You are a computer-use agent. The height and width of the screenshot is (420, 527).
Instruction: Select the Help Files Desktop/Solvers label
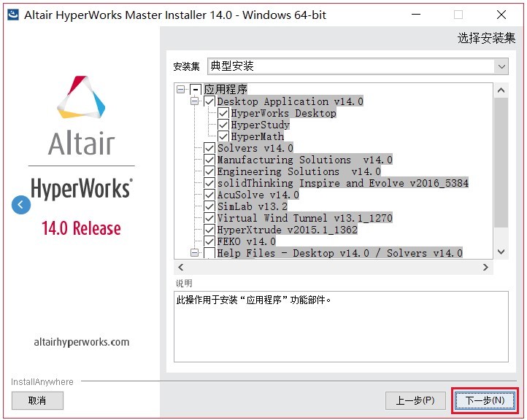click(x=339, y=253)
